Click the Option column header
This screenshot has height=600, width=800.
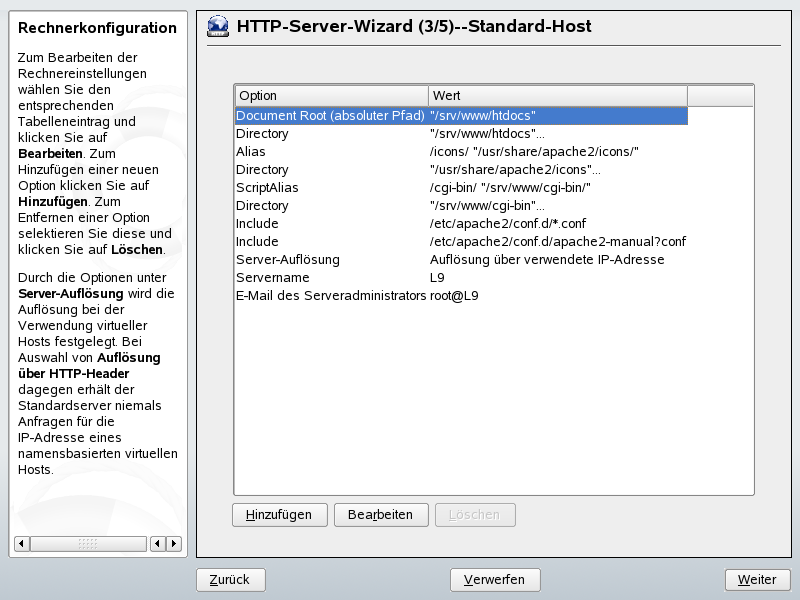tap(330, 95)
